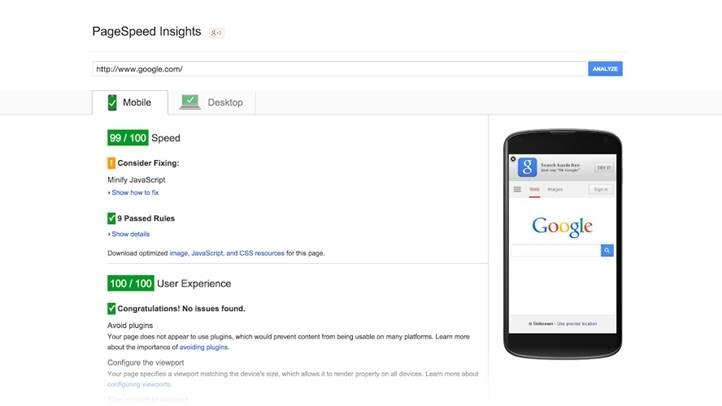
Task: Close the app banner in phone preview
Action: tap(513, 159)
